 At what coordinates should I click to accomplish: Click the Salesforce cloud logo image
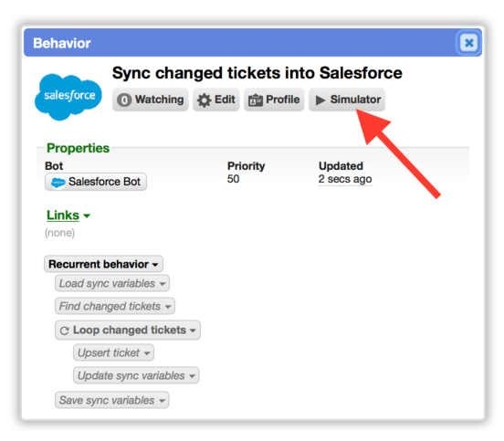(68, 97)
